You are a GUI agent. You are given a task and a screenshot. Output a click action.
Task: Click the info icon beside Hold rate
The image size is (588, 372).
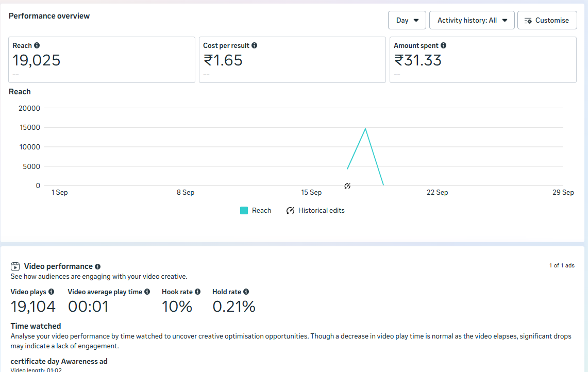click(246, 292)
